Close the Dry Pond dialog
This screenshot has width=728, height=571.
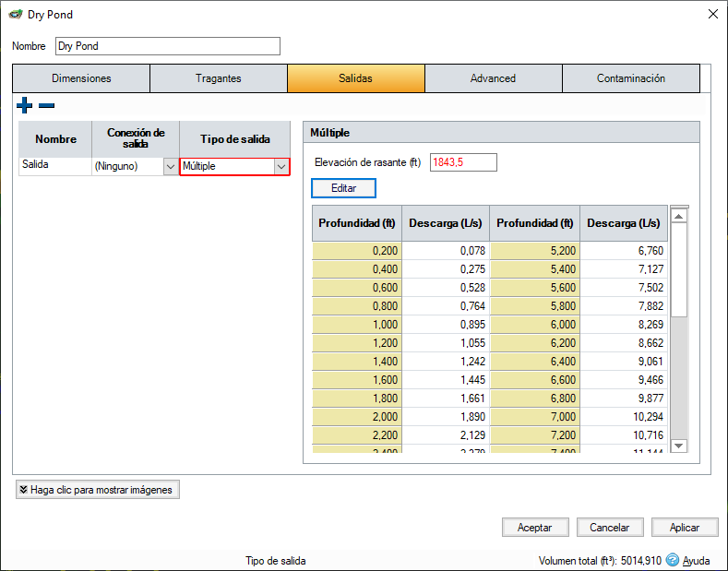click(x=713, y=14)
